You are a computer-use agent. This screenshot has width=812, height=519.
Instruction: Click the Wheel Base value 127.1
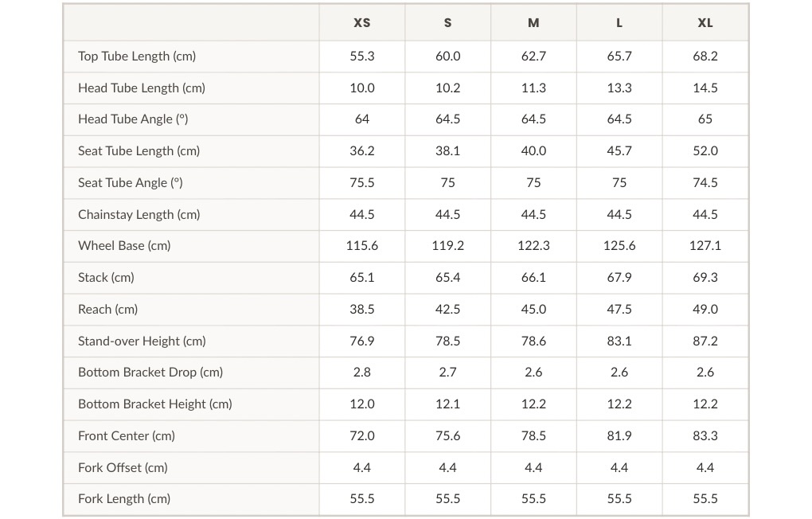(705, 245)
